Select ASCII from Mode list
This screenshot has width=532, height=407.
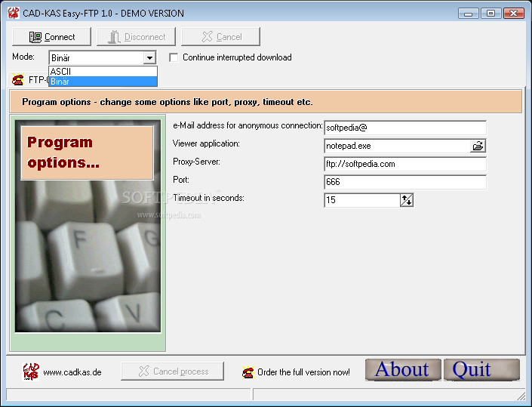(103, 72)
